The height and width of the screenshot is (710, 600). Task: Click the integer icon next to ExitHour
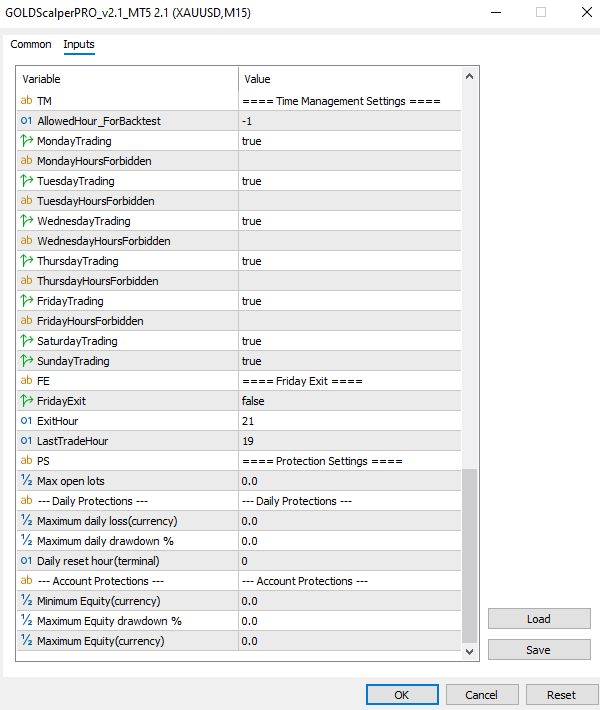(x=26, y=421)
